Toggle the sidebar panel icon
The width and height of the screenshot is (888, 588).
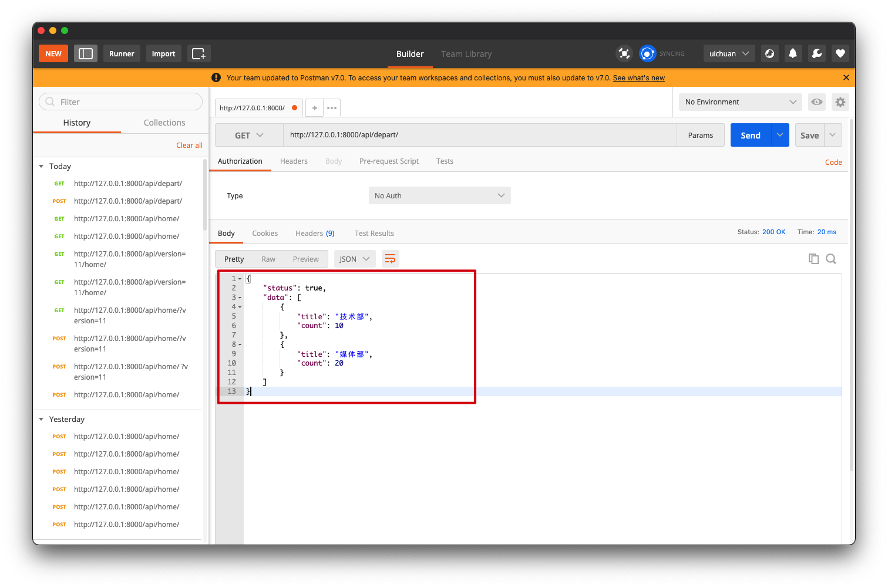click(x=86, y=53)
